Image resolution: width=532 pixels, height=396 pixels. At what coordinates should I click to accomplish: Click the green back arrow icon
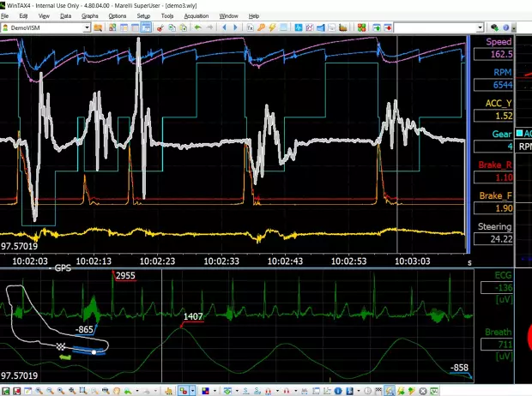(198, 27)
